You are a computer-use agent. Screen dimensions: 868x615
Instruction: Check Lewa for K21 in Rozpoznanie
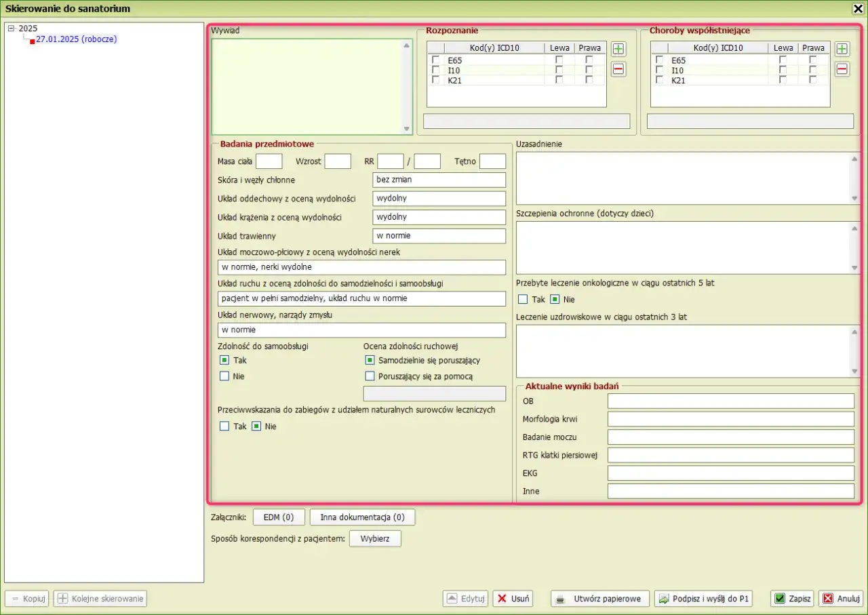[559, 80]
